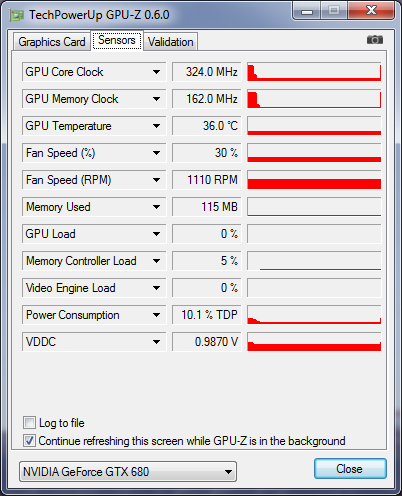The height and width of the screenshot is (496, 402).
Task: Open the Validation tab
Action: click(171, 42)
